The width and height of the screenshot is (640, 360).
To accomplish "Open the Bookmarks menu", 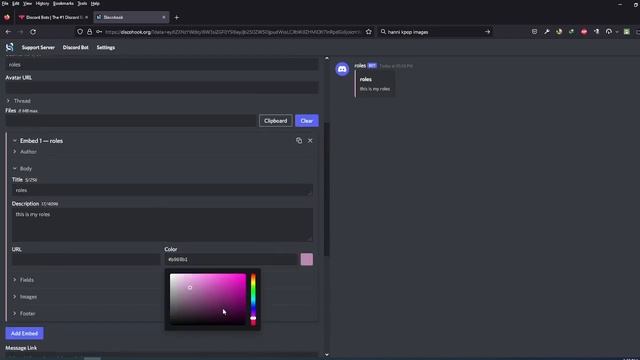I will [x=63, y=3].
